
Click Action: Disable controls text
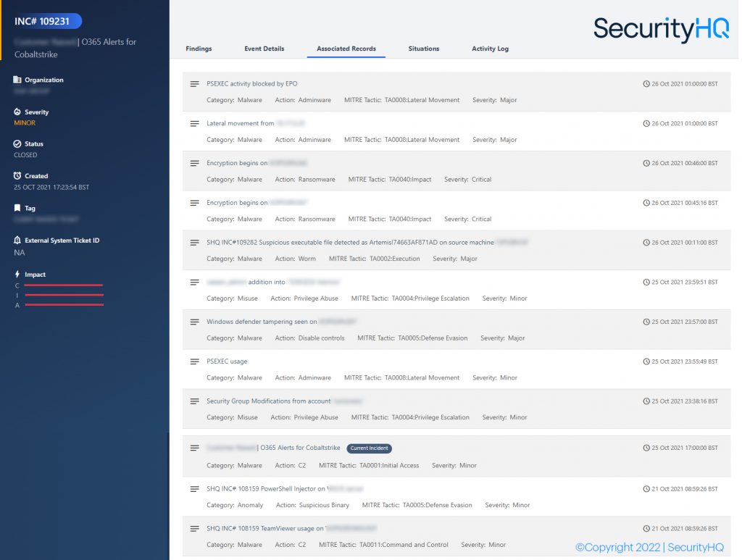[309, 338]
